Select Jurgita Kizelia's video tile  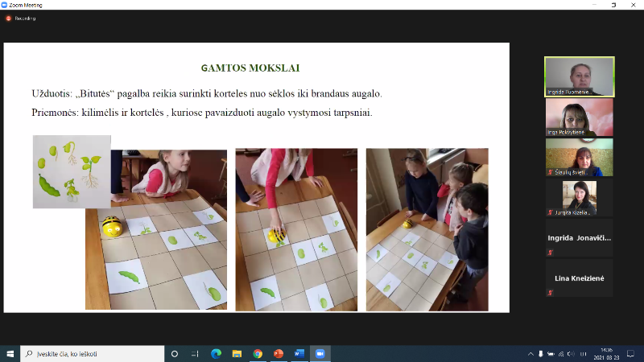pos(579,197)
